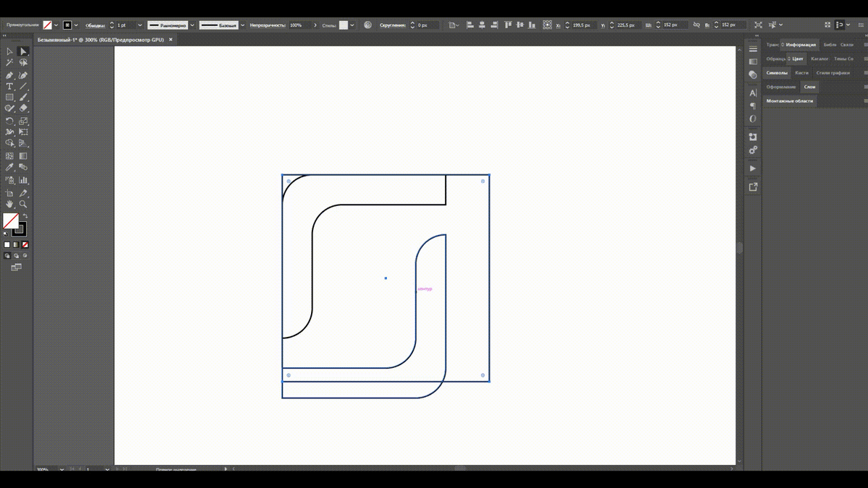Viewport: 868px width, 488px height.
Task: Select the Rotate tool
Action: pos(9,121)
